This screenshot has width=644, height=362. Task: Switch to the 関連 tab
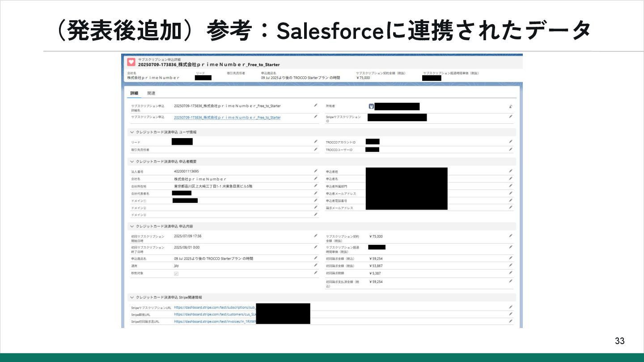(151, 93)
